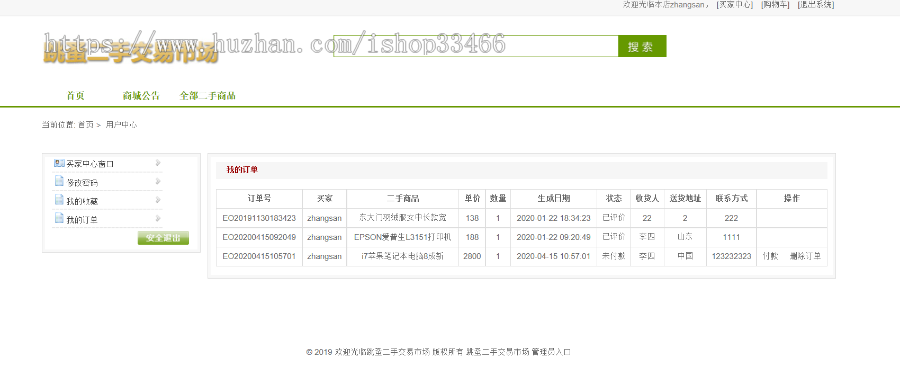The width and height of the screenshot is (900, 375).
Task: Click the 山东 address cell
Action: click(x=685, y=237)
